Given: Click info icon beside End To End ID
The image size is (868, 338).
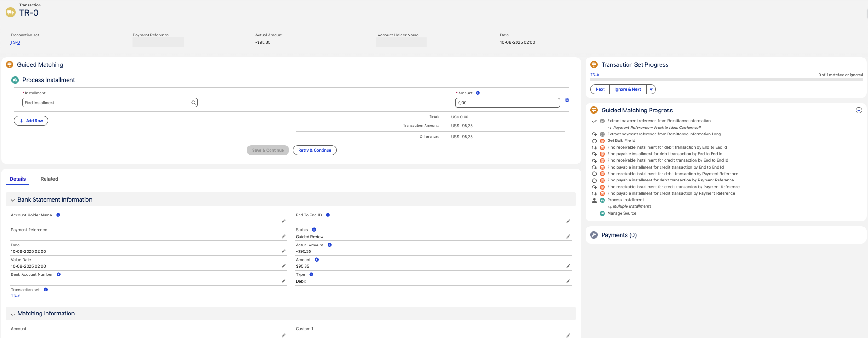Looking at the screenshot, I should (x=328, y=215).
